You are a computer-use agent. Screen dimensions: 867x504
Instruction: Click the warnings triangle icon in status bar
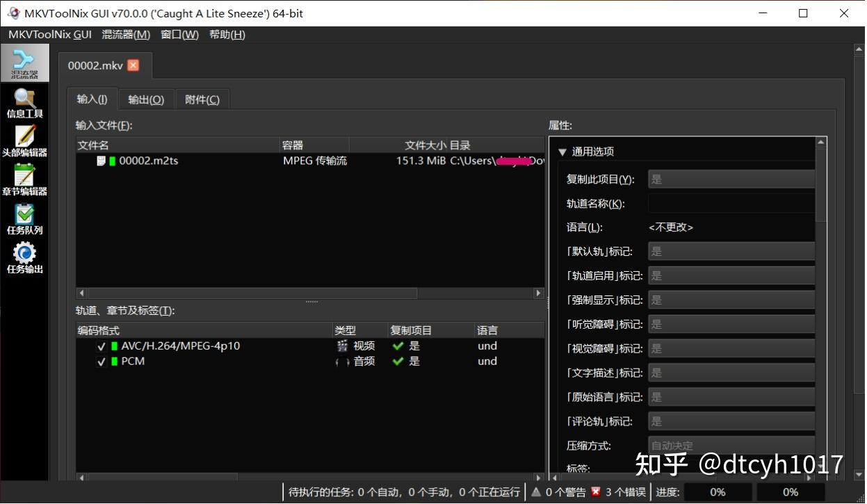pyautogui.click(x=536, y=492)
